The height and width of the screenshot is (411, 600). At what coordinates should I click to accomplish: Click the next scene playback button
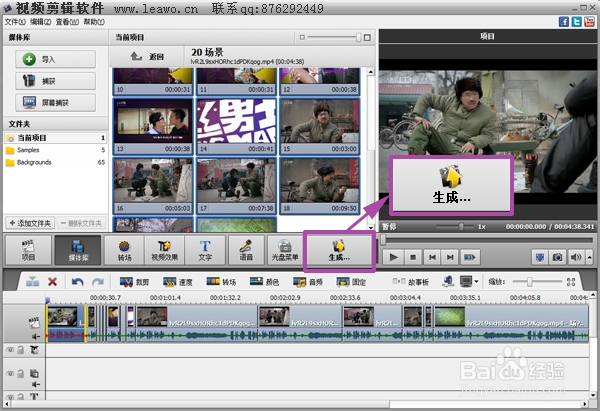click(x=470, y=257)
